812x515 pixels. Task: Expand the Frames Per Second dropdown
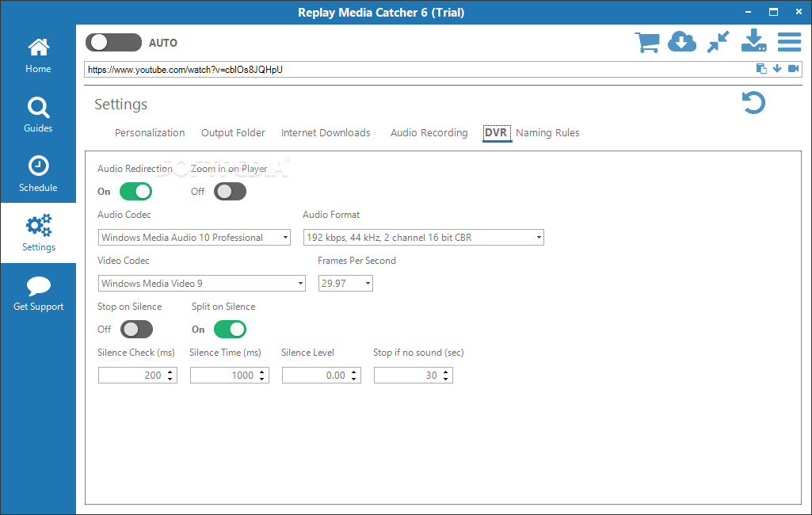click(345, 284)
